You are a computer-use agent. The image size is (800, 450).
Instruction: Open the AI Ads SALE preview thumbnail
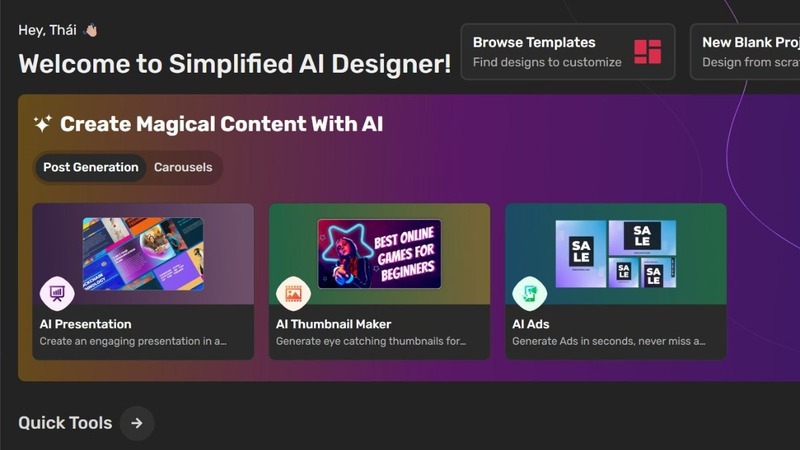click(x=616, y=254)
